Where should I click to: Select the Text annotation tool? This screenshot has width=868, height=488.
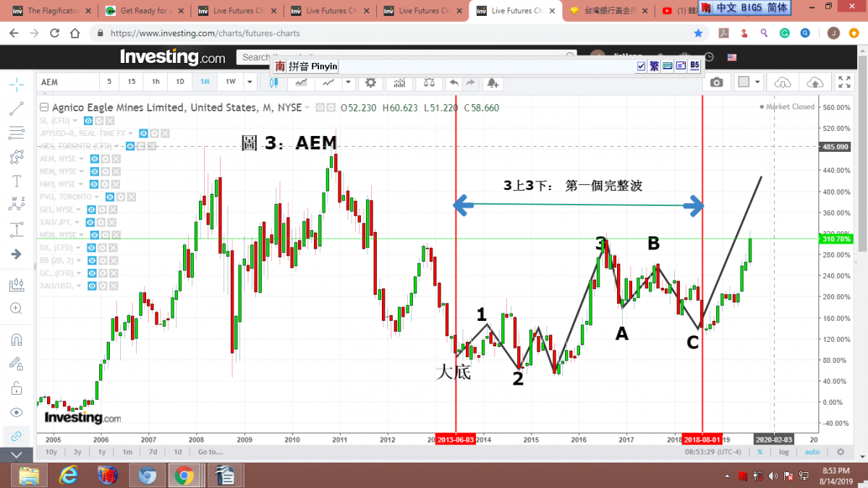(x=16, y=181)
